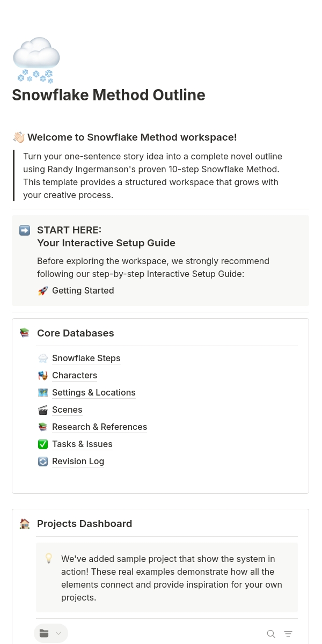Click the clapperboard icon next to Scenes
Viewport: 322px width, 644px height.
43,410
